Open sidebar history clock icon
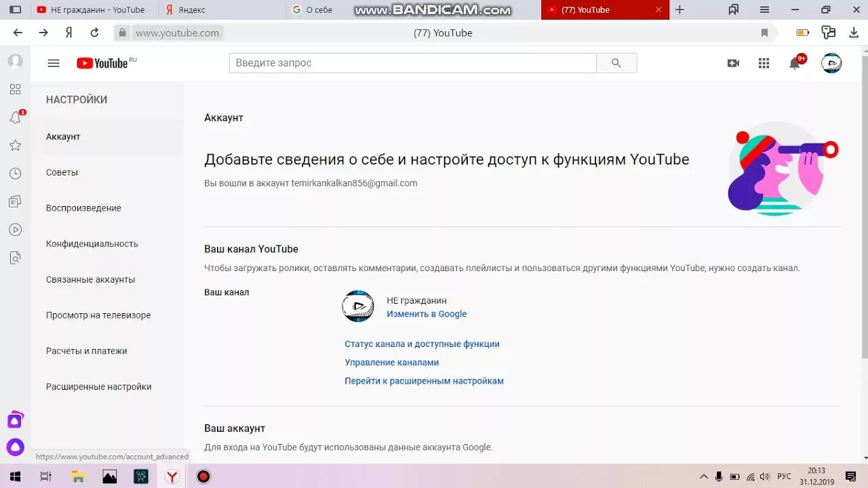The height and width of the screenshot is (488, 868). coord(15,174)
